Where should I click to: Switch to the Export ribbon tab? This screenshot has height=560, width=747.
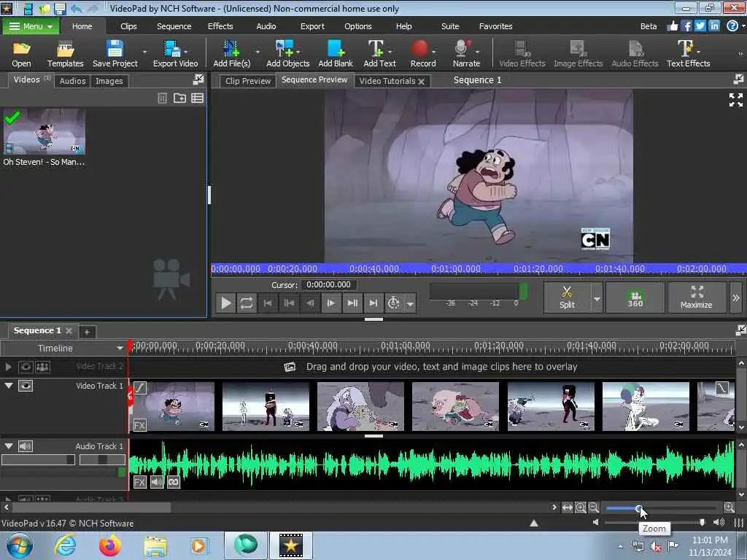pyautogui.click(x=312, y=26)
